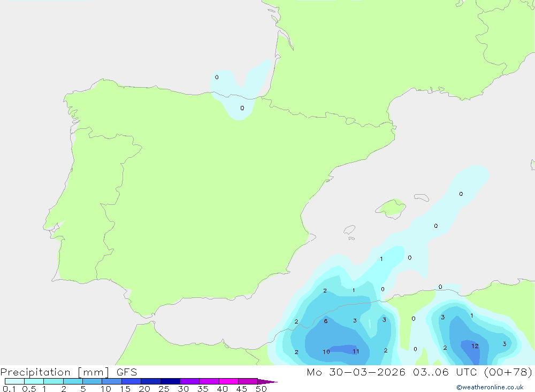
Task: Click the 5–10 mm blue legend swatch
Action: [x=92, y=381]
